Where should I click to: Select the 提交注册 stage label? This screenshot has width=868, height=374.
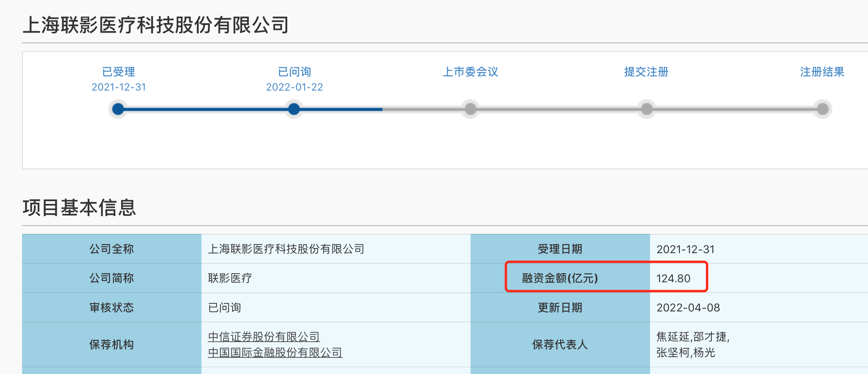[x=646, y=72]
